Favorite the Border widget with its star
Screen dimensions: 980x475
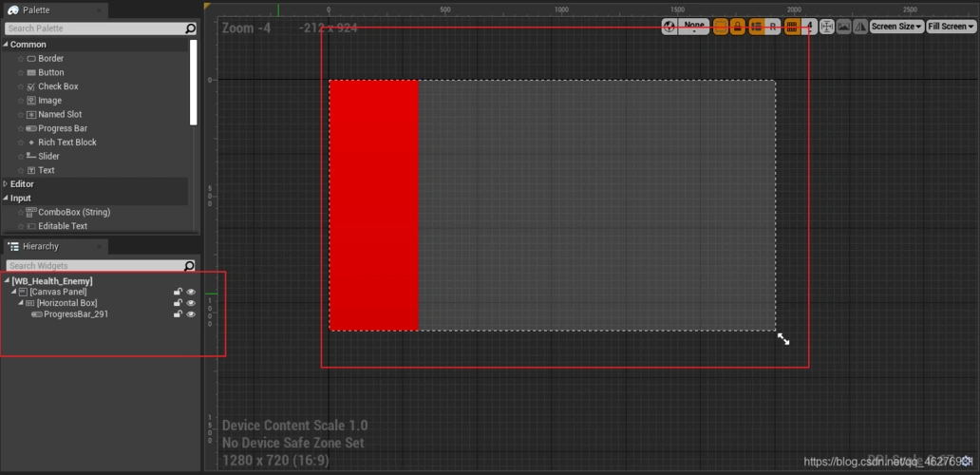21,58
